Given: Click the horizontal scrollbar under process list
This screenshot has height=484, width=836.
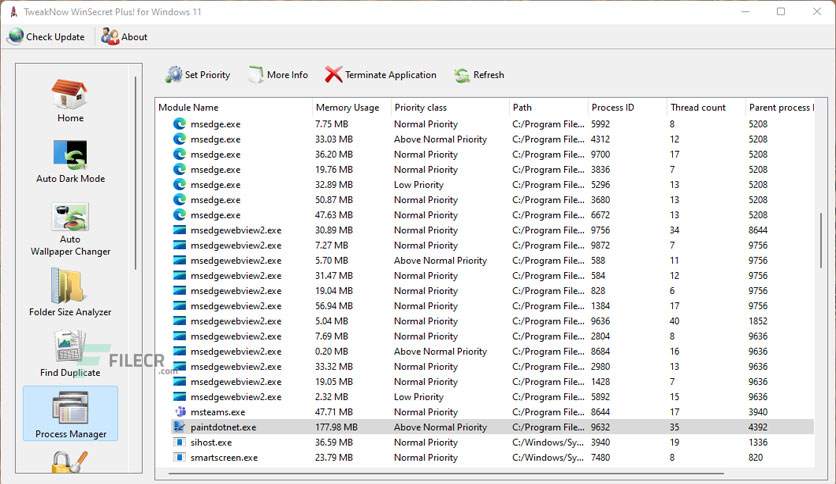Looking at the screenshot, I should pos(446,473).
